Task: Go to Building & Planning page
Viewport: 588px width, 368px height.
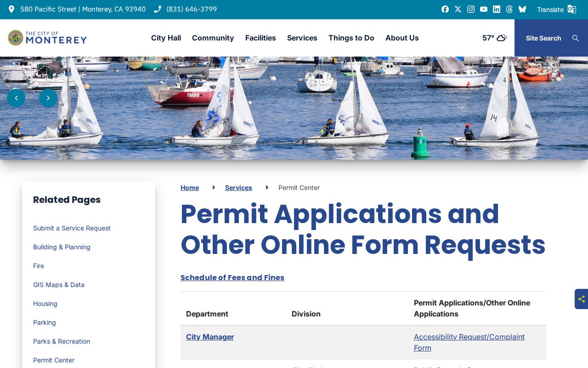Action: [62, 247]
